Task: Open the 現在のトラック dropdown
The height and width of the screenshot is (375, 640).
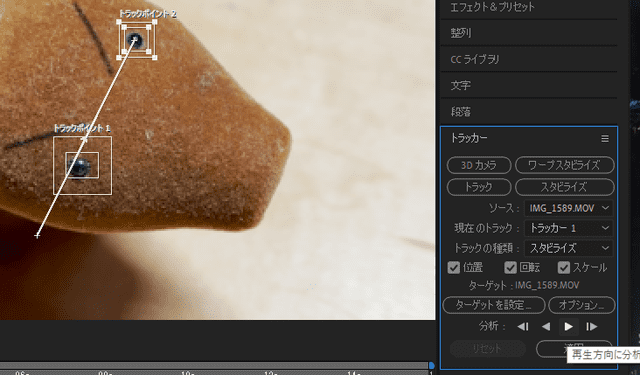Action: click(569, 228)
